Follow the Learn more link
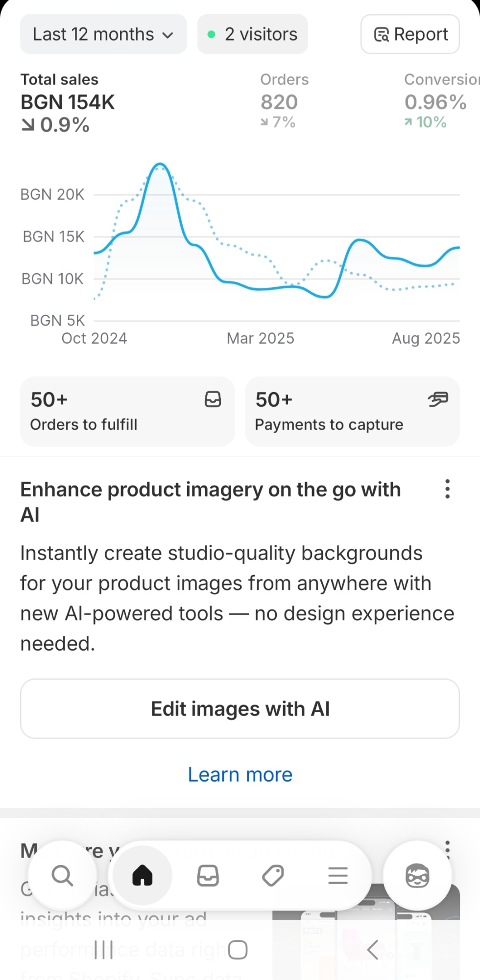 coord(240,775)
